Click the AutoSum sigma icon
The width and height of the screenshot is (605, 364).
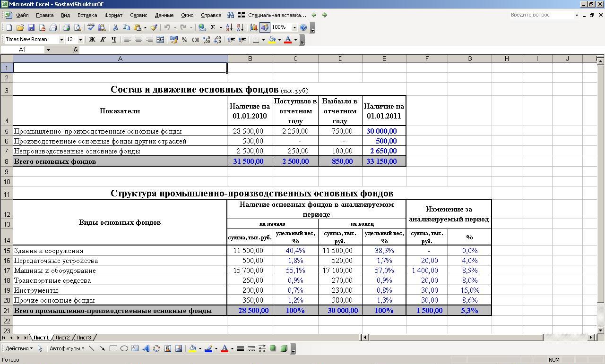click(213, 28)
